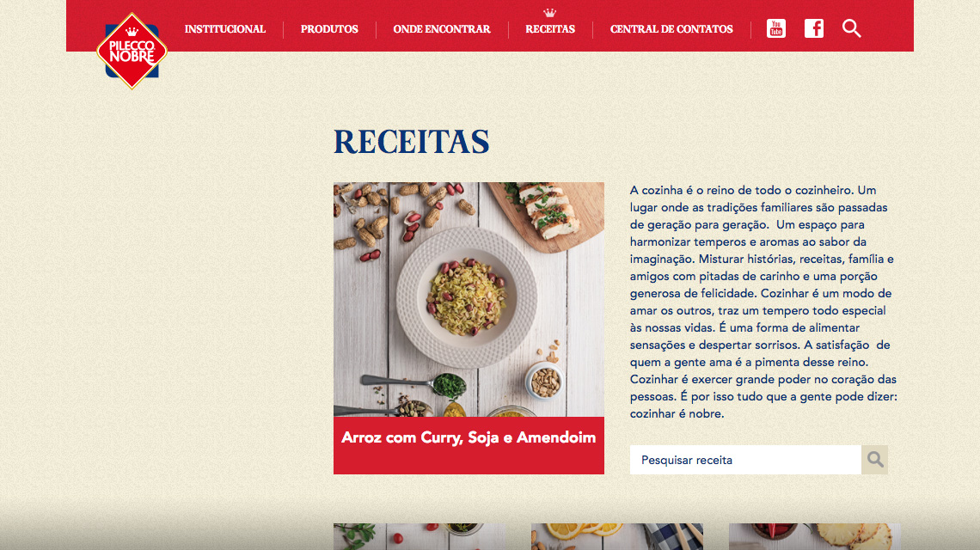Click the 'A cozinha é o reino' paragraph
This screenshot has height=550, width=980.
[763, 302]
